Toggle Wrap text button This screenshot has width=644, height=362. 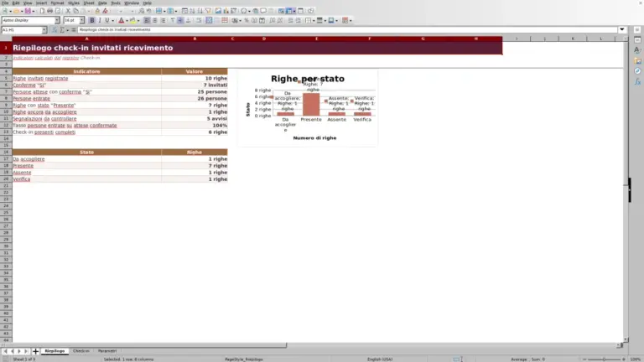point(199,20)
